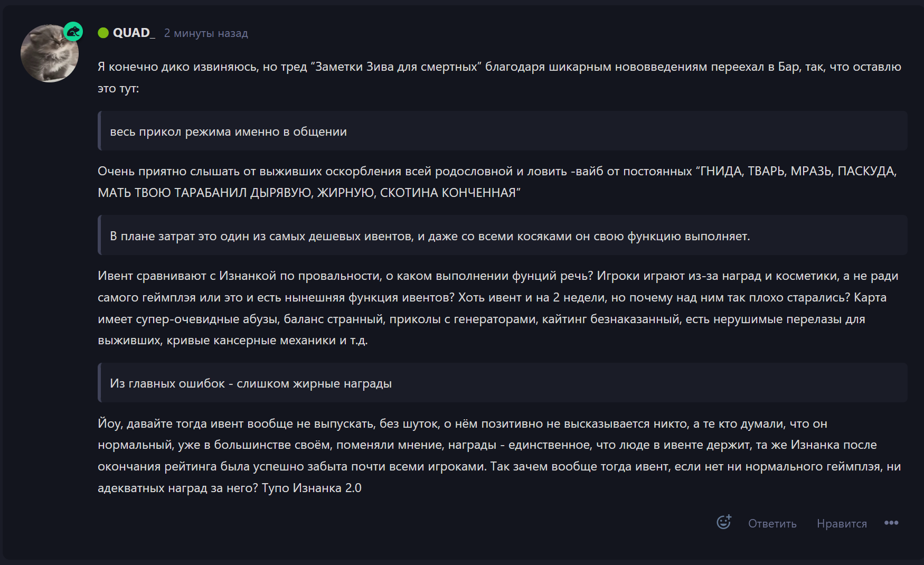This screenshot has height=565, width=924.
Task: Click the text "кривые кансерные механики и т.д."
Action: coord(267,340)
